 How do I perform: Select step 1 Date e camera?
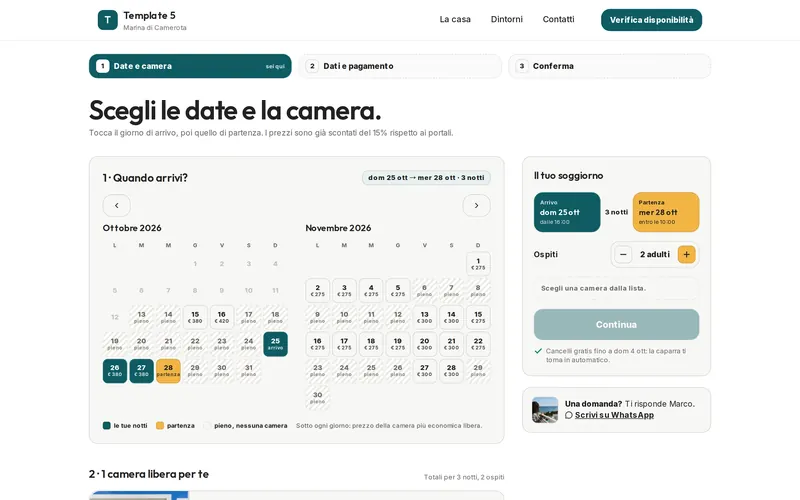coord(190,66)
